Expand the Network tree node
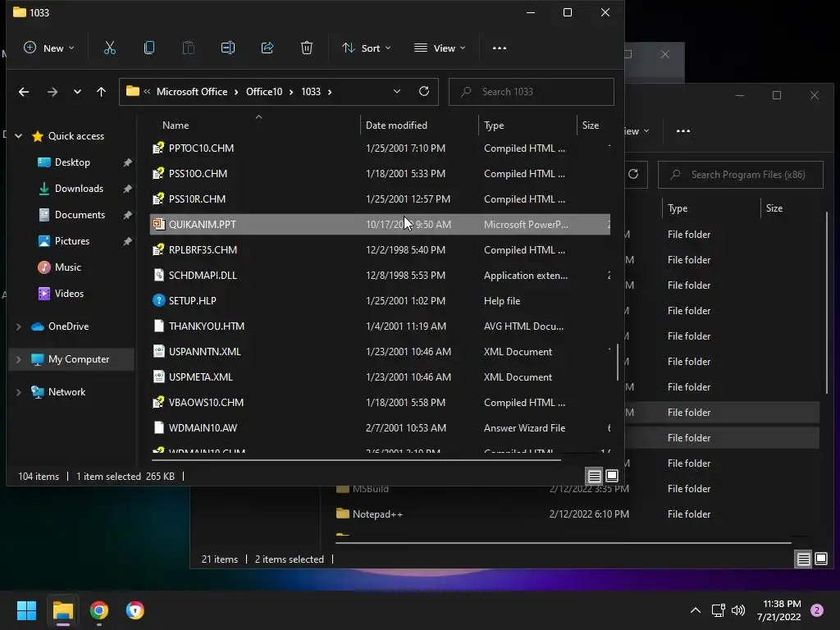Screen dimensions: 840x630 19,392
